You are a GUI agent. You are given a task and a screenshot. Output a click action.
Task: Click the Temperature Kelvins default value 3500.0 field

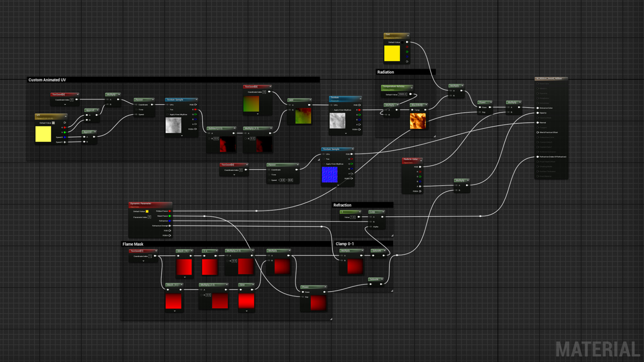point(402,94)
